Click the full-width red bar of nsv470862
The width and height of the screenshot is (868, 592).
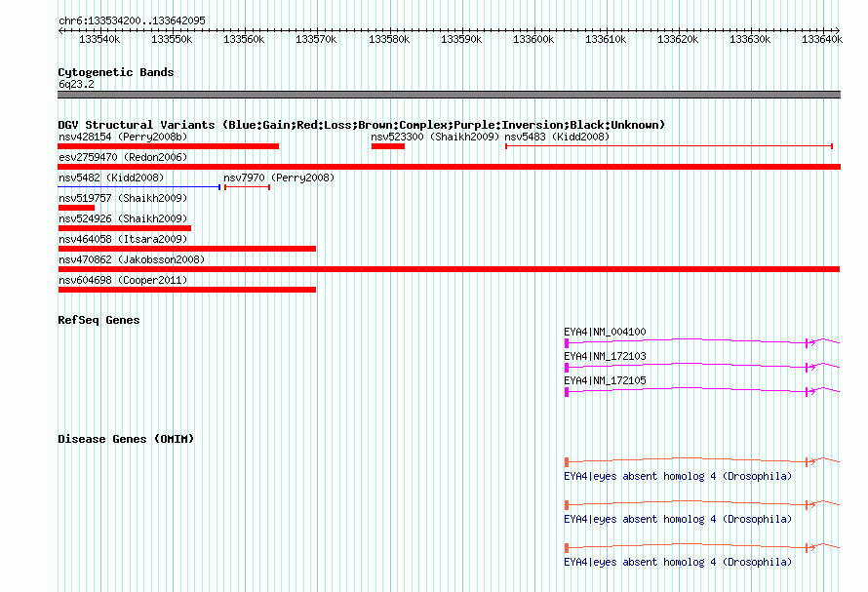click(449, 269)
